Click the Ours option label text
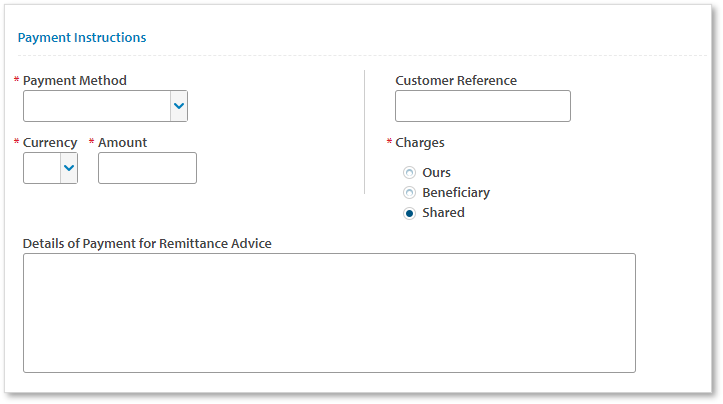723x404 pixels. point(436,173)
